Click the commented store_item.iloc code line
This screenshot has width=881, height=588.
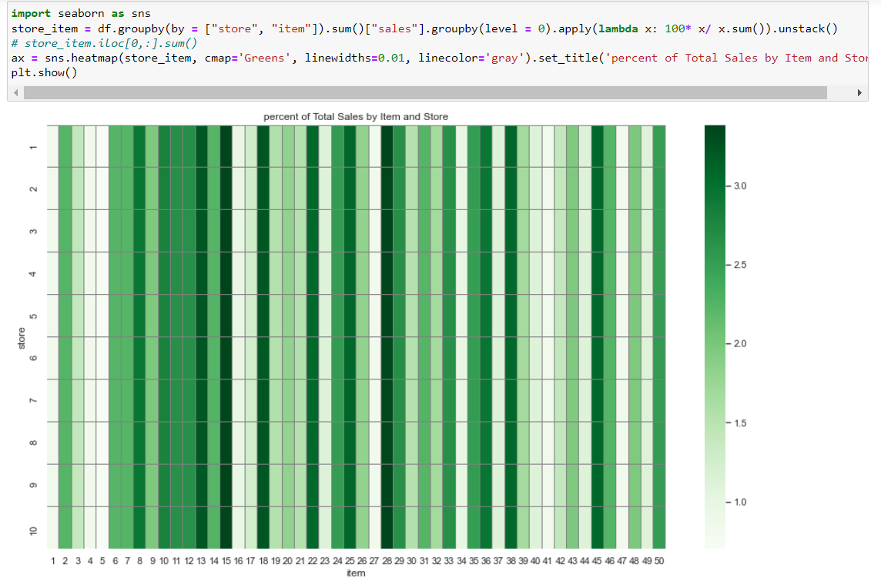[x=104, y=43]
